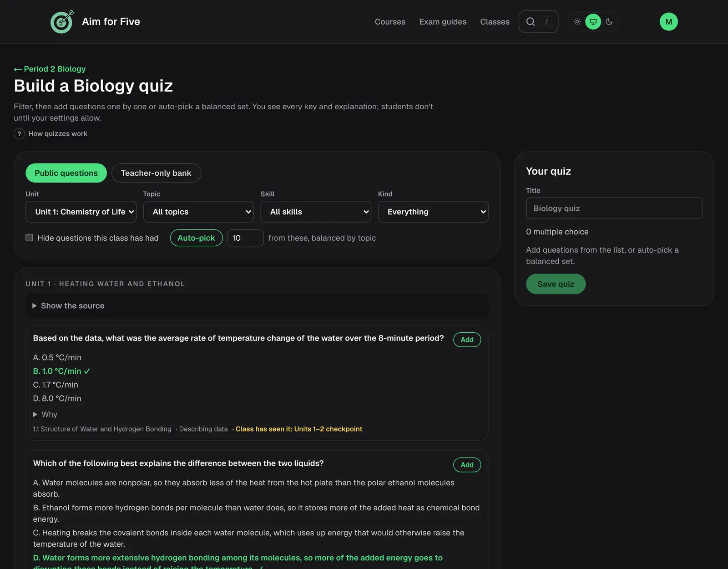The height and width of the screenshot is (569, 728).
Task: Open the M user avatar menu
Action: tap(669, 22)
